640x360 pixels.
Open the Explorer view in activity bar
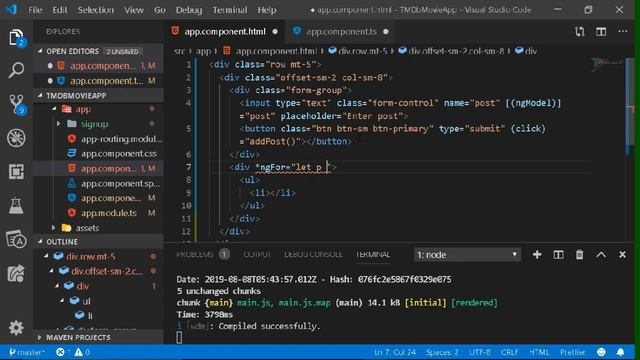[x=16, y=38]
